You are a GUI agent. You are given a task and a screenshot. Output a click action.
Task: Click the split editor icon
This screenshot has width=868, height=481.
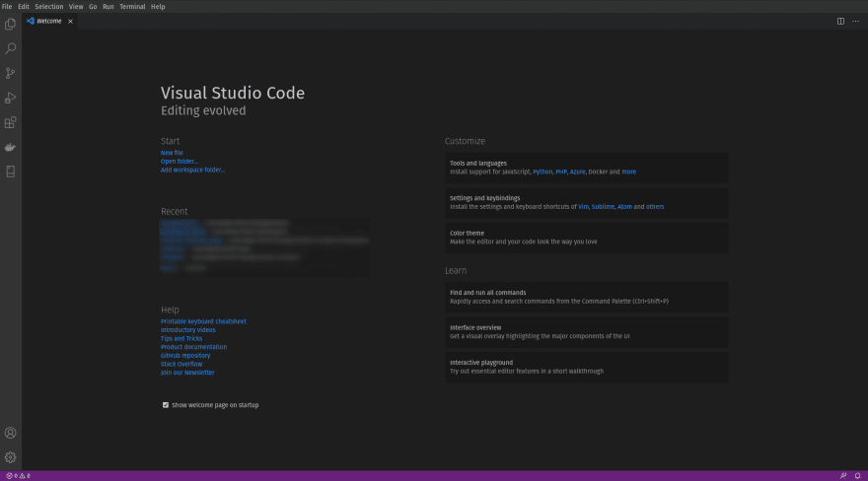click(x=840, y=21)
